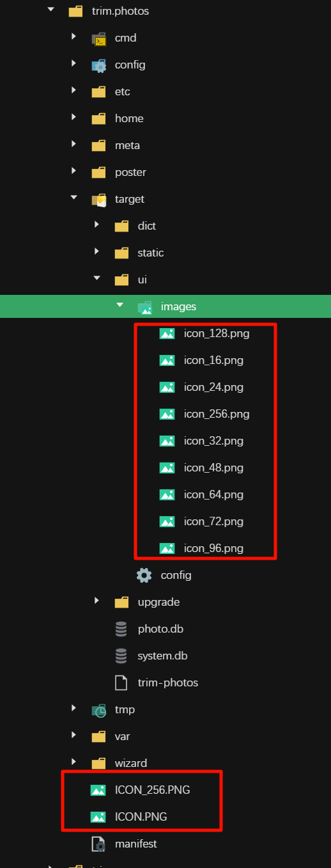Open the icon_96.png file

click(213, 548)
